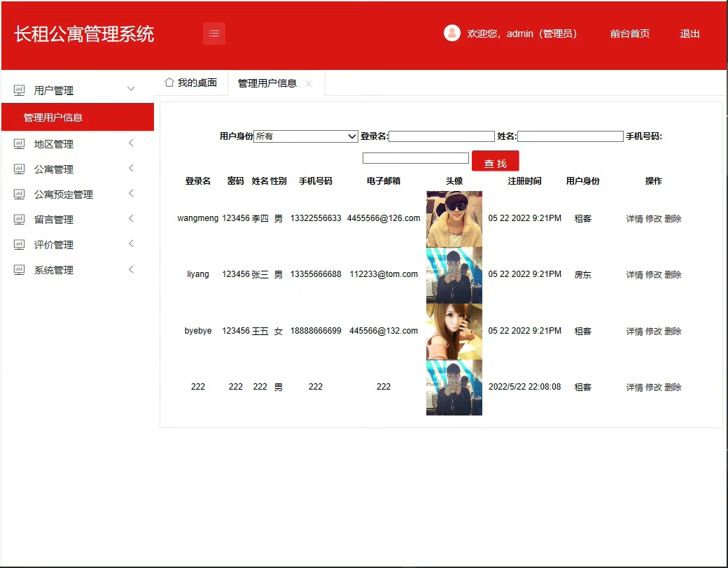The width and height of the screenshot is (728, 568).
Task: Click the hamburger menu toggle icon in header
Action: (x=214, y=34)
